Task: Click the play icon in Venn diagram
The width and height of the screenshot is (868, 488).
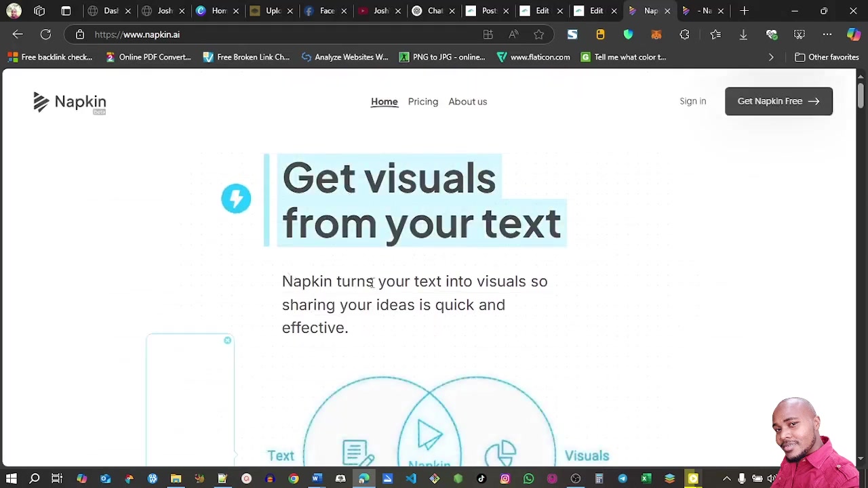Action: click(x=429, y=435)
